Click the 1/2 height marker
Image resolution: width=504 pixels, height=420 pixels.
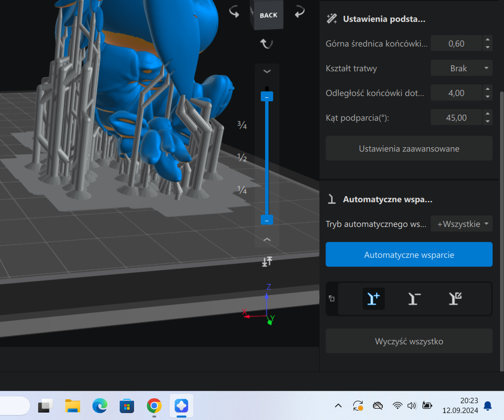[242, 157]
